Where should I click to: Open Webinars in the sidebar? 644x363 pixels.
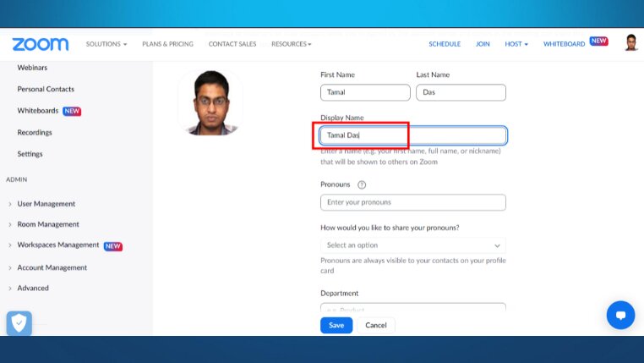pyautogui.click(x=32, y=68)
